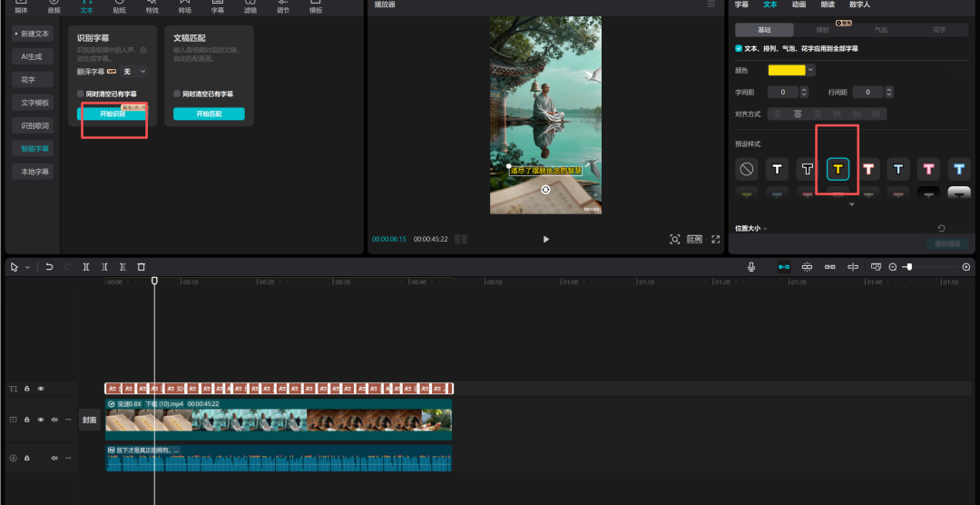Select the audio clip 放下才是真正的拥有
Image resolution: width=980 pixels, height=505 pixels.
(x=279, y=458)
